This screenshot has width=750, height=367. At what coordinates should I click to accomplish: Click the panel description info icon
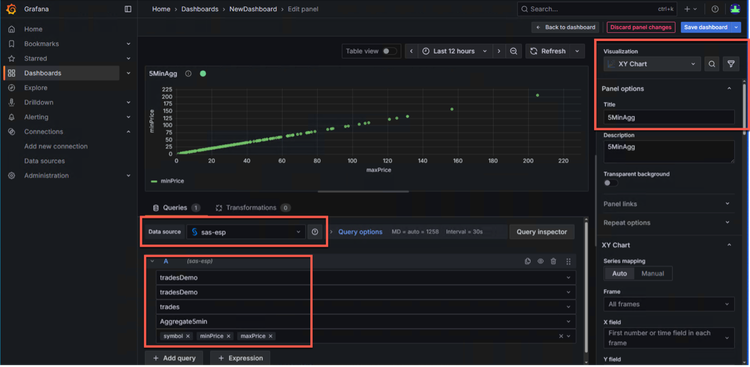pyautogui.click(x=188, y=74)
